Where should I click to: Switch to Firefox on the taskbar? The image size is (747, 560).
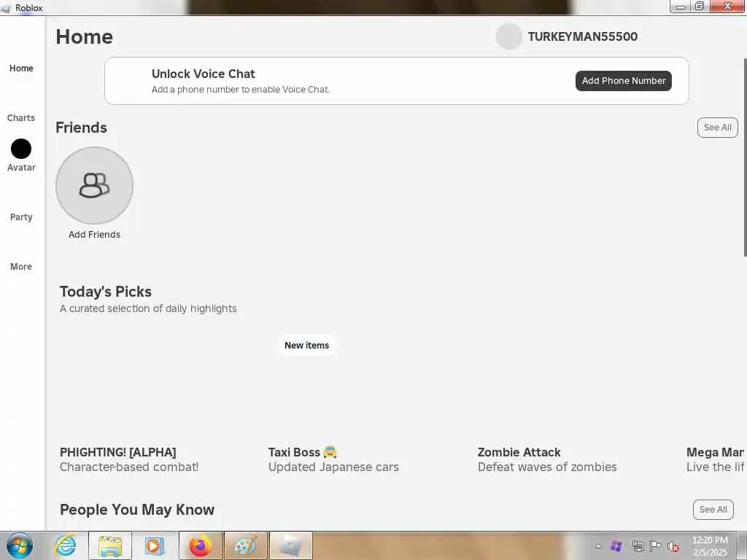tap(201, 545)
